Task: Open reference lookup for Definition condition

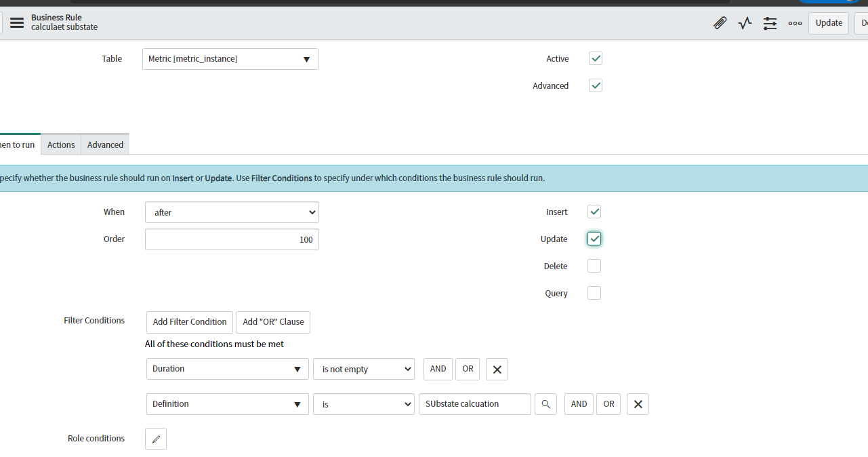Action: pyautogui.click(x=545, y=403)
